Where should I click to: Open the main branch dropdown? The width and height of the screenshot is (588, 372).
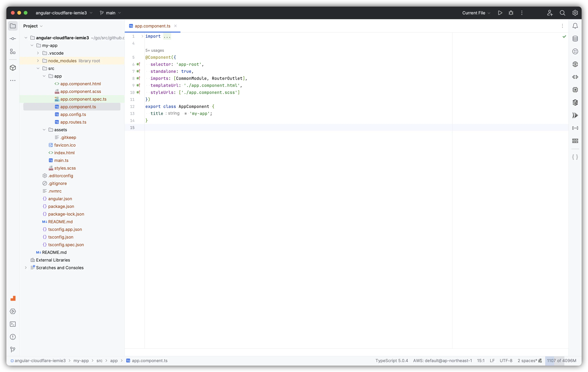coord(110,13)
